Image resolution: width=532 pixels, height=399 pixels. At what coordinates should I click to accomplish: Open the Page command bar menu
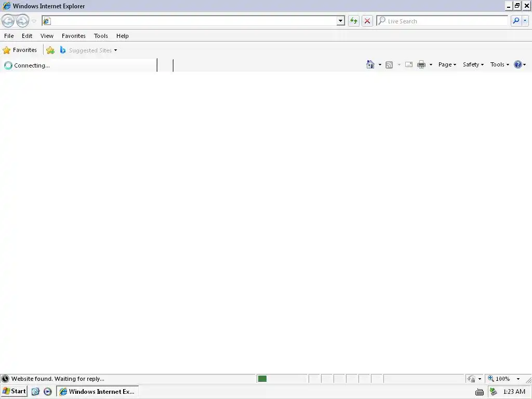point(447,64)
